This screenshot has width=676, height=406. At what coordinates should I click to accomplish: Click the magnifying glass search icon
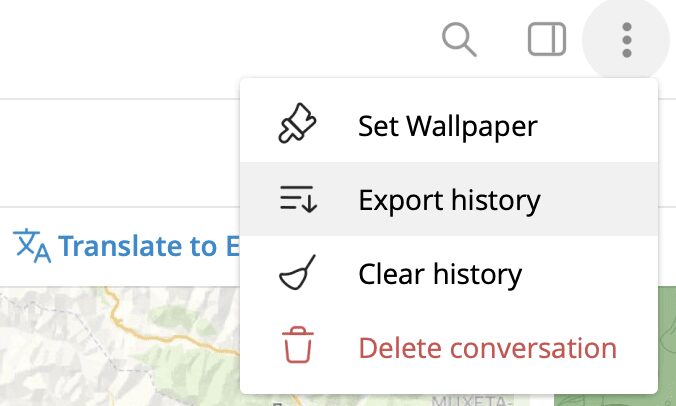459,40
